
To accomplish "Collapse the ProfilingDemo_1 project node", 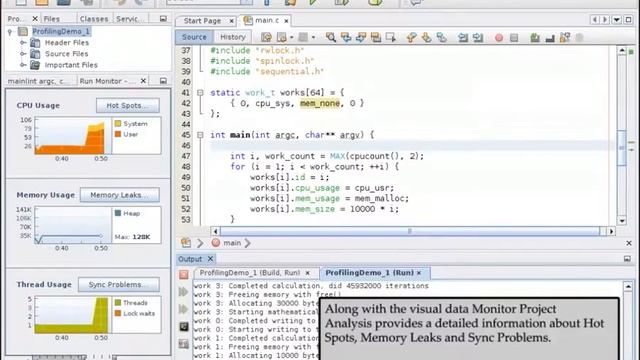I will pos(10,31).
